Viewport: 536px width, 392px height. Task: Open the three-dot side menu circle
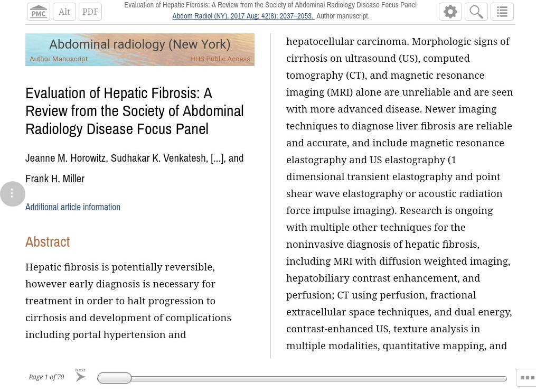point(12,193)
